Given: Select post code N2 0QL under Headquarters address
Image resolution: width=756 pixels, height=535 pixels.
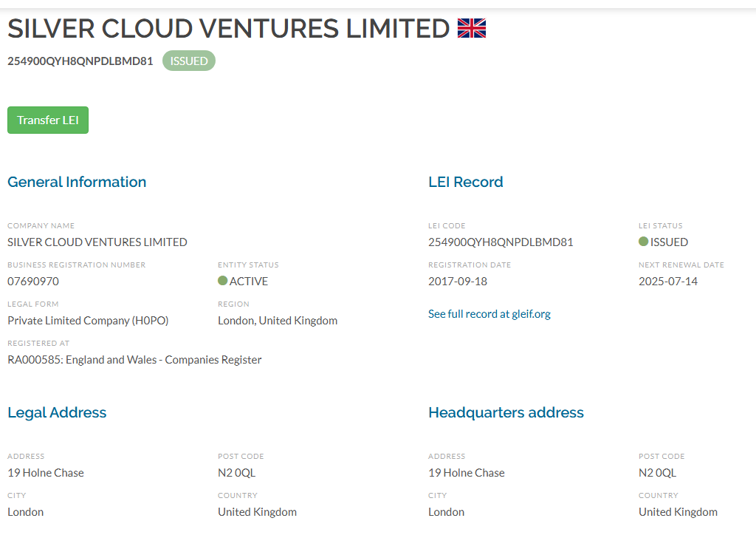Looking at the screenshot, I should [x=657, y=473].
